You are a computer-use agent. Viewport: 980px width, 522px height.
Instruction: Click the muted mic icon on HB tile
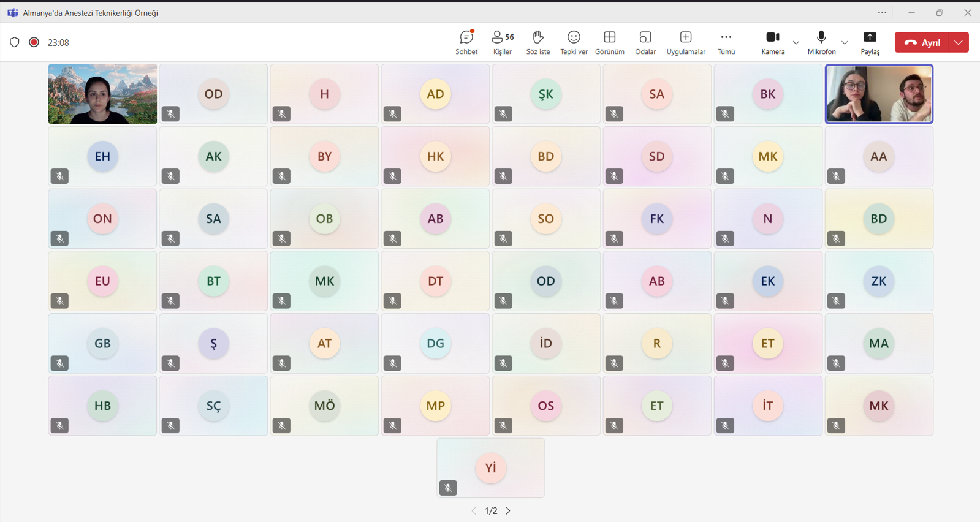tap(59, 425)
